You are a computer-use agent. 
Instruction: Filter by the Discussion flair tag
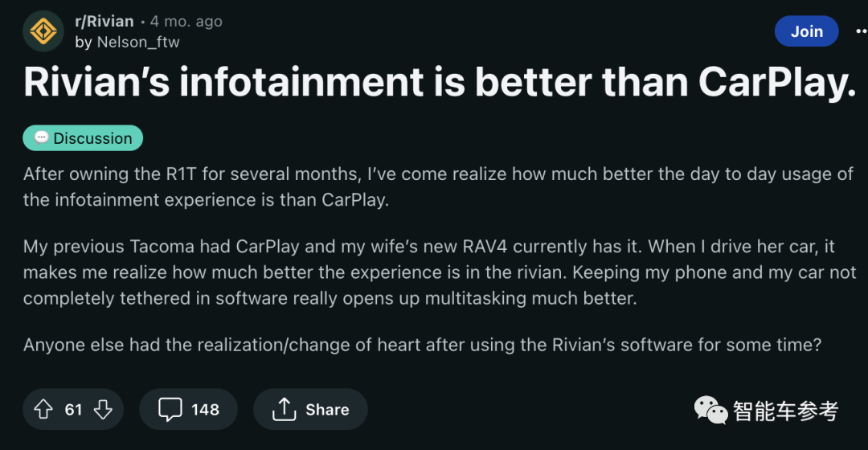(x=83, y=138)
